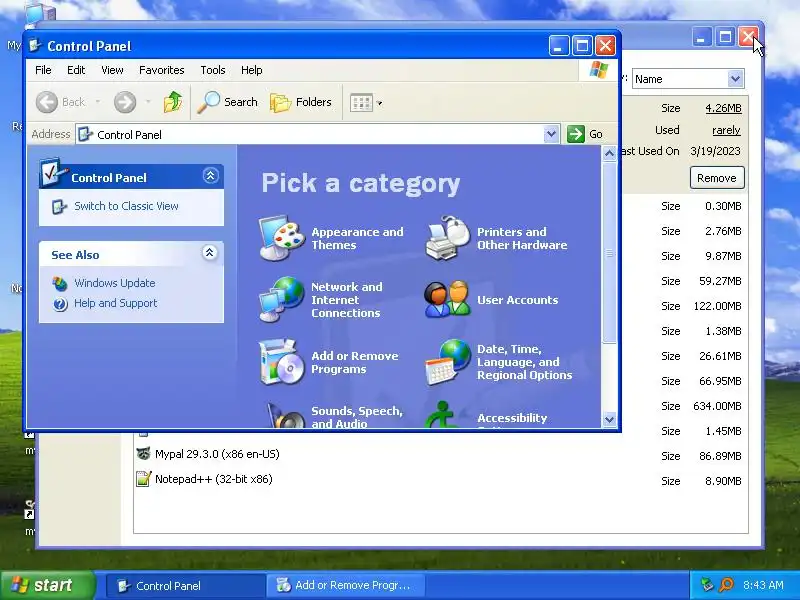Viewport: 800px width, 600px height.
Task: Open Appearance and Themes category icon
Action: tap(282, 238)
